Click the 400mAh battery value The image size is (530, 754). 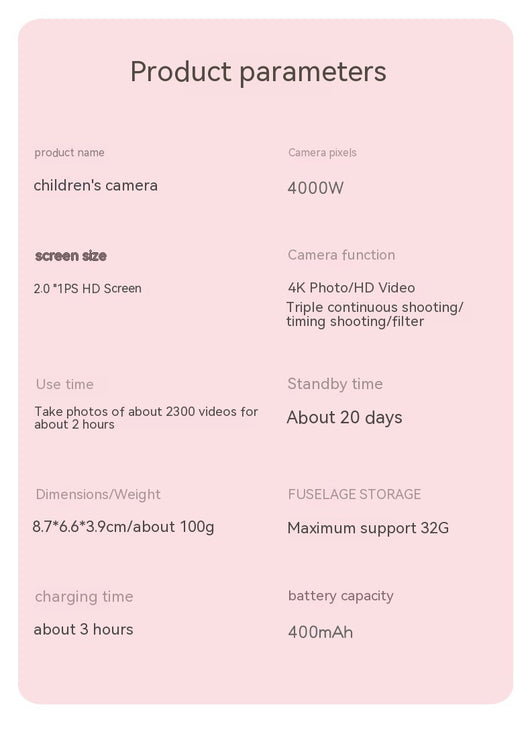320,632
